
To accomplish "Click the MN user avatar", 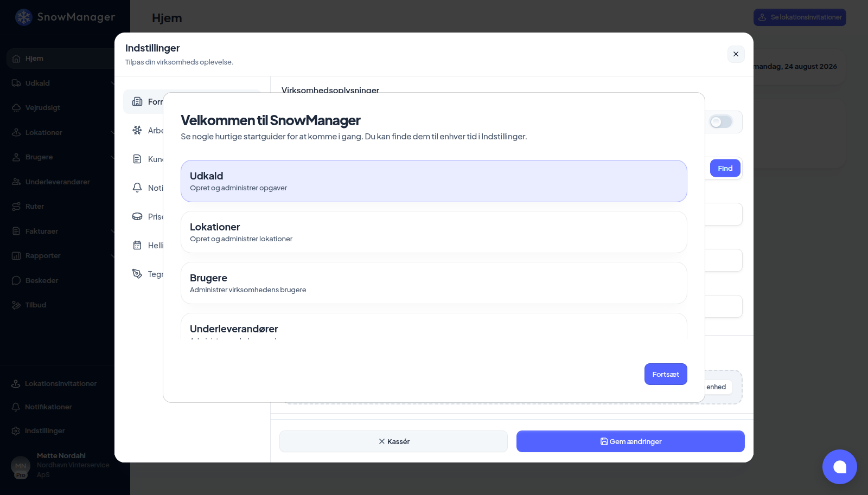I will click(21, 466).
